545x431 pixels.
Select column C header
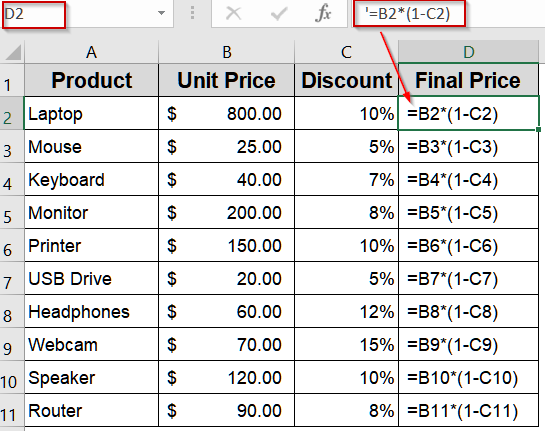346,52
